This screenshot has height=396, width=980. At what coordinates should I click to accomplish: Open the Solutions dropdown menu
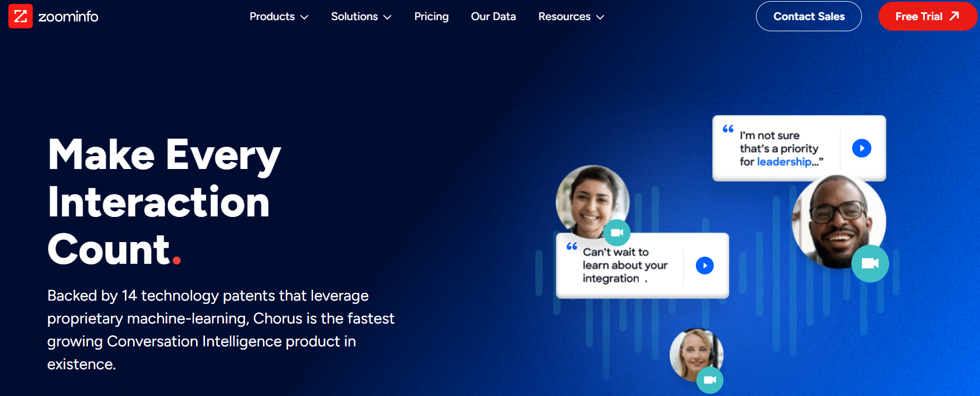tap(361, 17)
